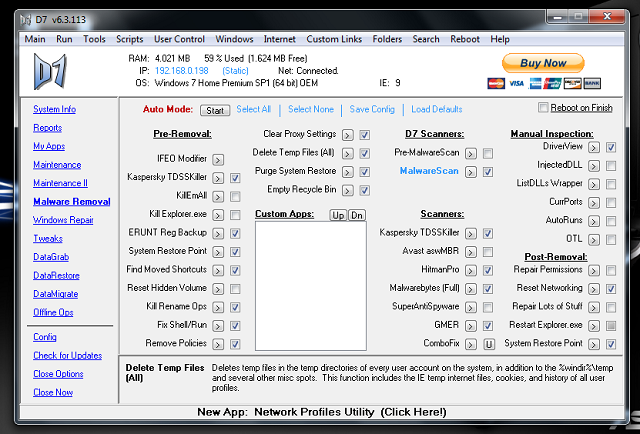640x434 pixels.
Task: Run Kill Explorer.exe via its arrow button
Action: pos(218,215)
